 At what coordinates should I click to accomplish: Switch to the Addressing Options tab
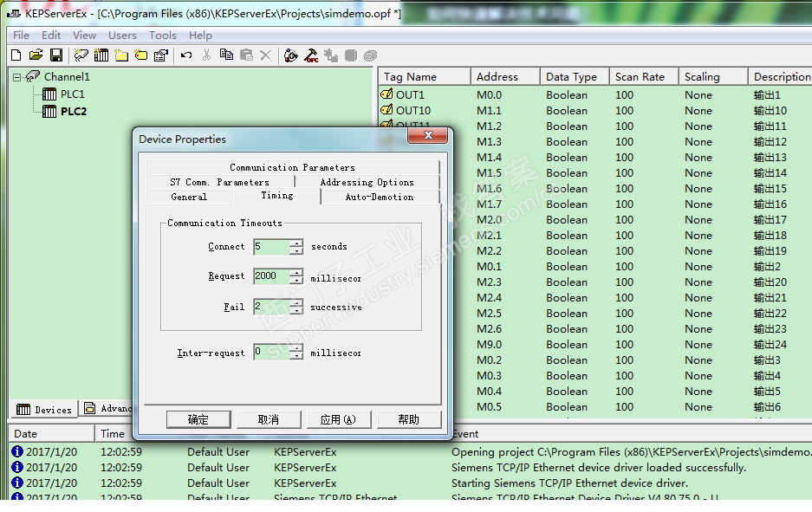[367, 182]
